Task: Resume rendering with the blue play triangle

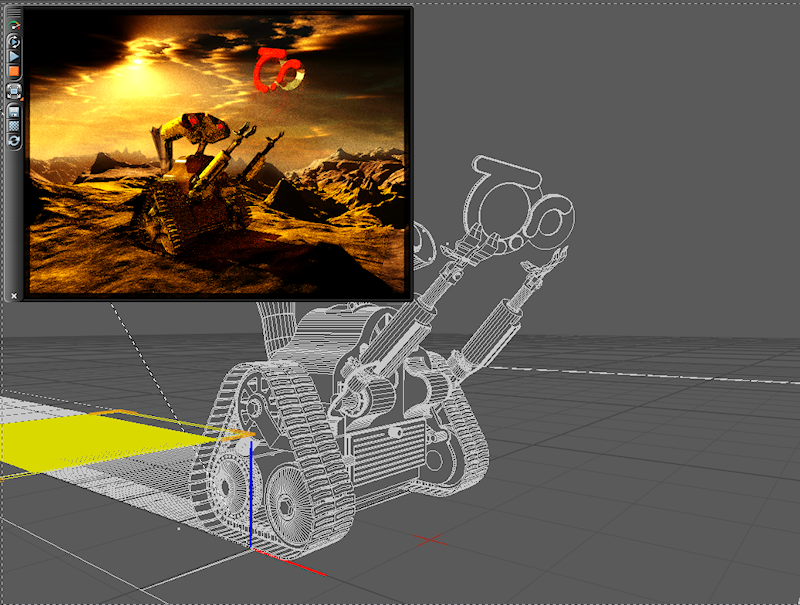Action: (14, 56)
